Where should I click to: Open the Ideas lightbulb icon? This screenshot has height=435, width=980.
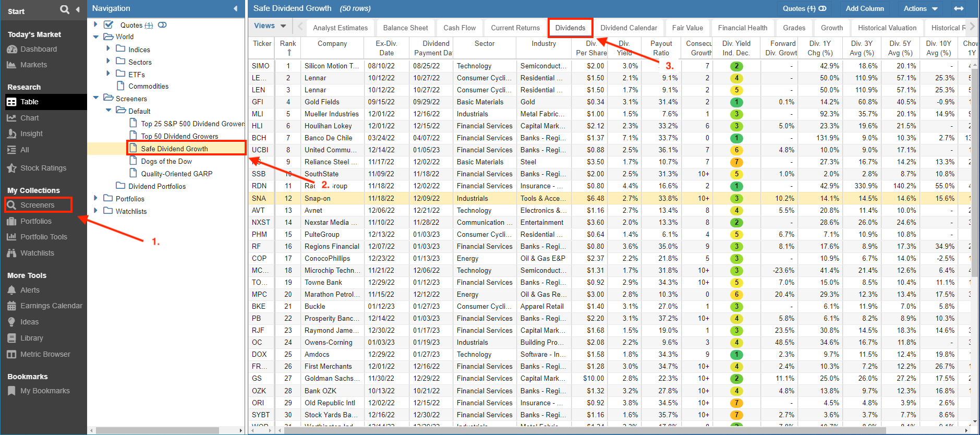pos(11,322)
